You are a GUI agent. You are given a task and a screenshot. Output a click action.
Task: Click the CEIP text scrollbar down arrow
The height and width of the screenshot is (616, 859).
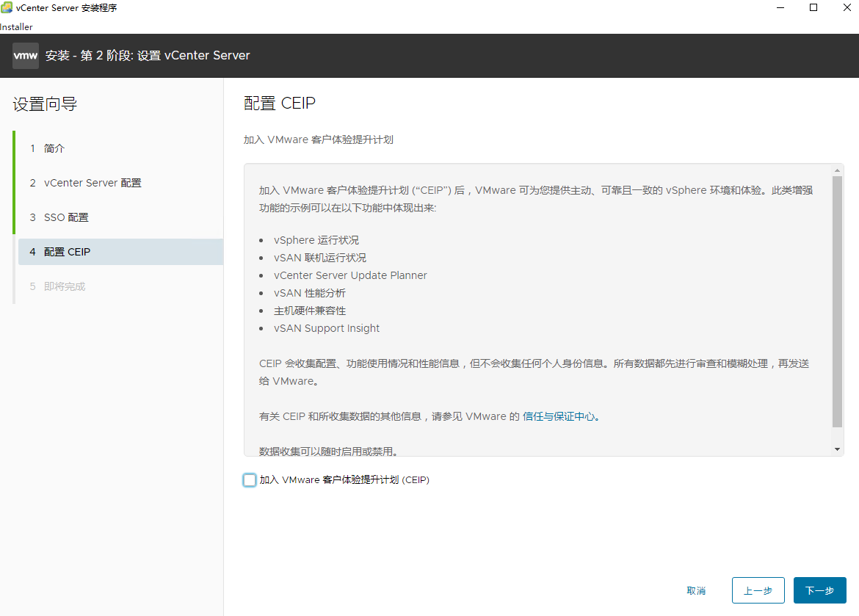(837, 449)
